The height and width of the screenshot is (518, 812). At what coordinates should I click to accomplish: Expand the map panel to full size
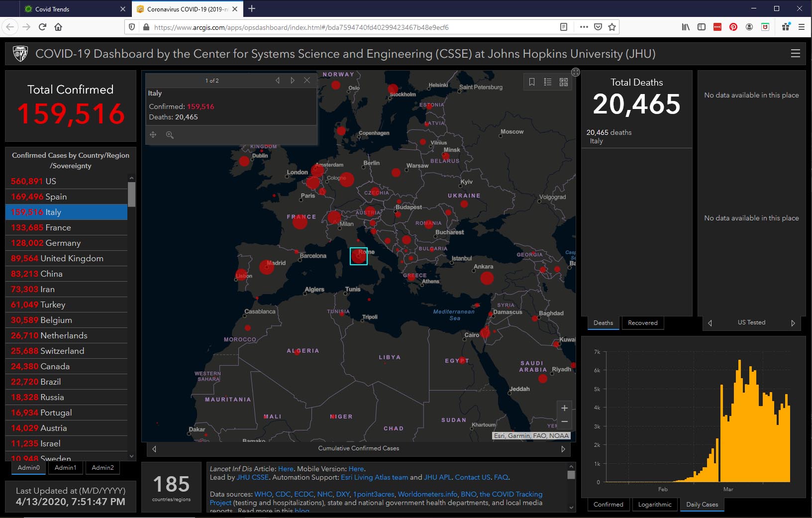click(x=576, y=72)
